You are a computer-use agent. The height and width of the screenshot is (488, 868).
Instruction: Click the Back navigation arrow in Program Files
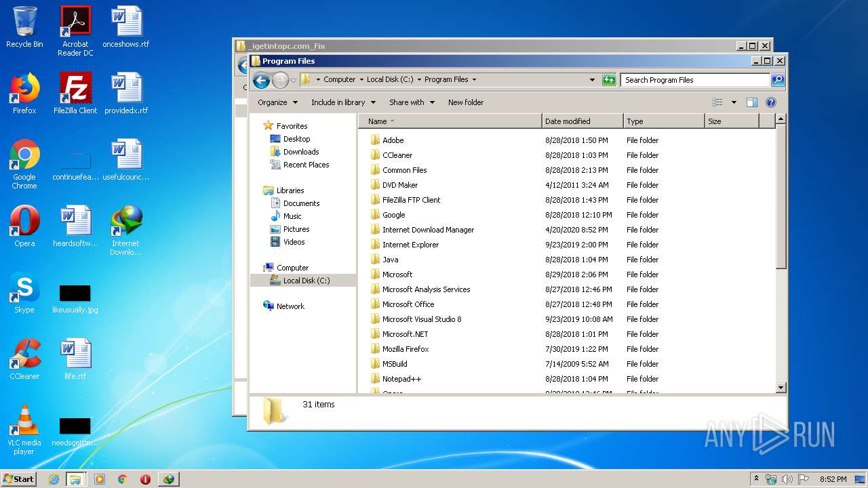pyautogui.click(x=261, y=81)
